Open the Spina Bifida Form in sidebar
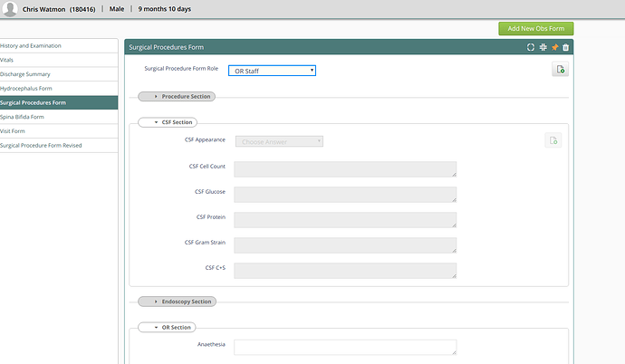625x364 pixels. coord(58,117)
